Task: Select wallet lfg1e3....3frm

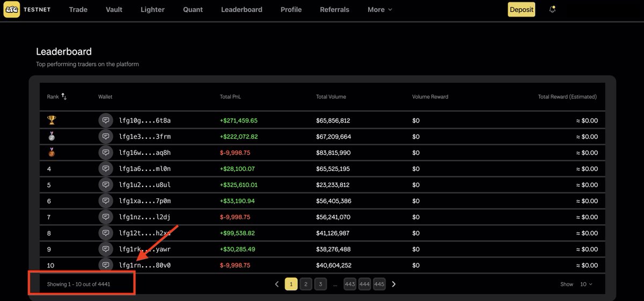Action: (145, 137)
